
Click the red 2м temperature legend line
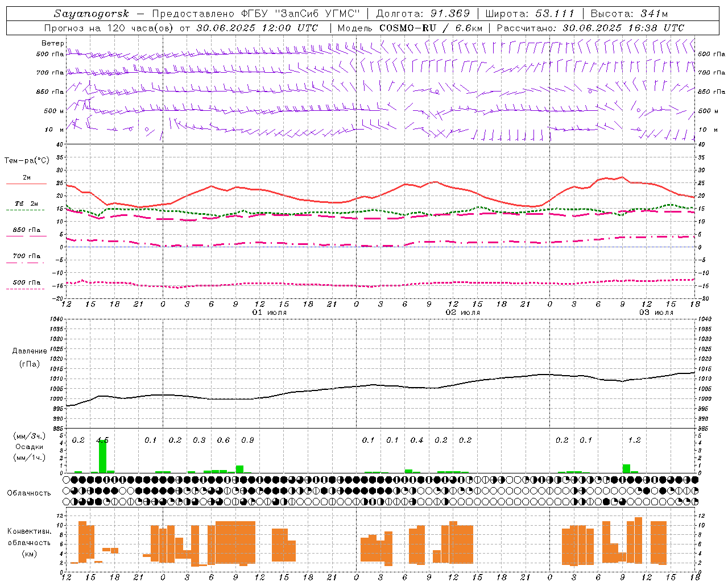26,184
